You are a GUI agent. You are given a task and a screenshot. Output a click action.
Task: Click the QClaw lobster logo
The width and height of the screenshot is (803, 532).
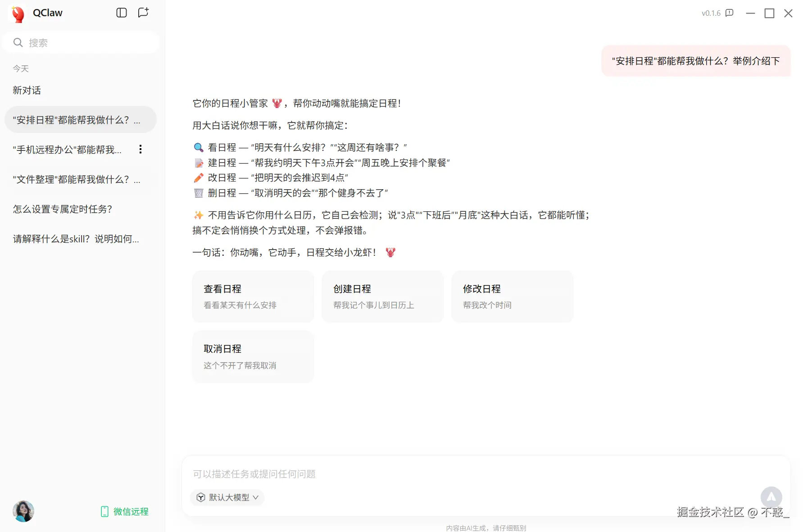coord(18,14)
